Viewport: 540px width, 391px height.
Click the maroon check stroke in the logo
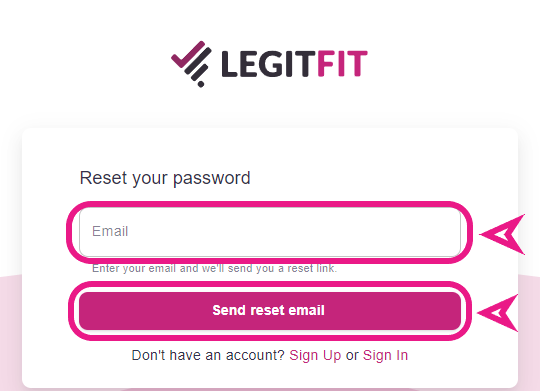pos(188,55)
